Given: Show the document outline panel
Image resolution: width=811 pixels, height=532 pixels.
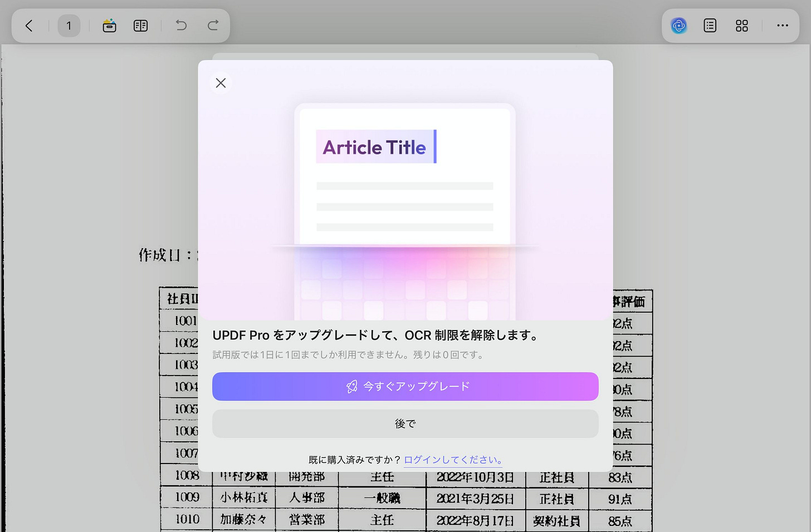Looking at the screenshot, I should coord(710,26).
